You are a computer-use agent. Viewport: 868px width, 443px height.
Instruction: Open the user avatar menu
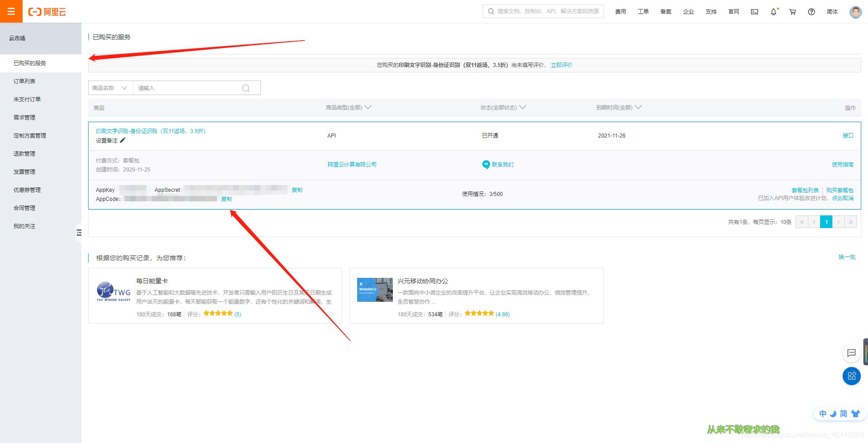pos(855,12)
